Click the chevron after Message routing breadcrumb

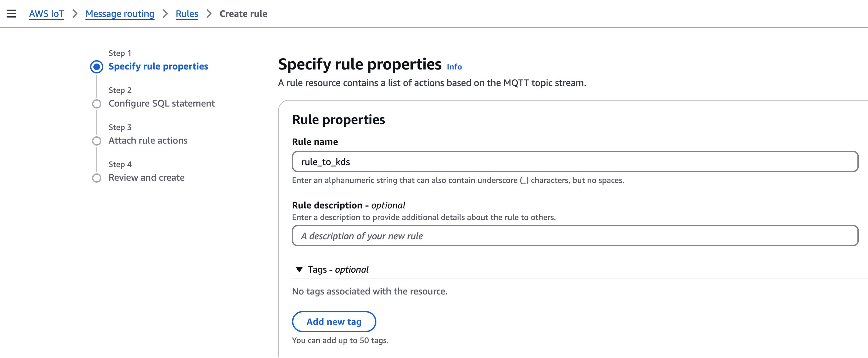[165, 14]
